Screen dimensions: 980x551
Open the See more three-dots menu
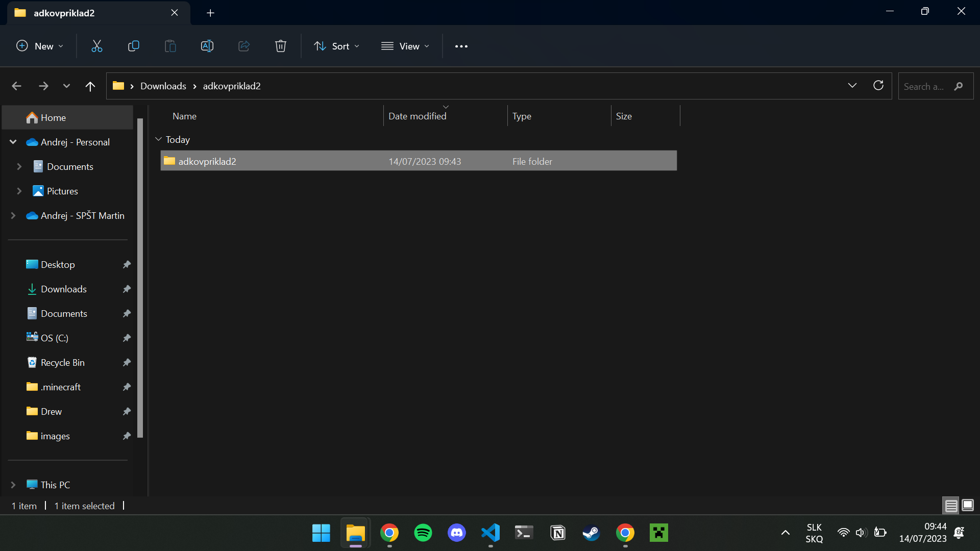[x=461, y=46]
